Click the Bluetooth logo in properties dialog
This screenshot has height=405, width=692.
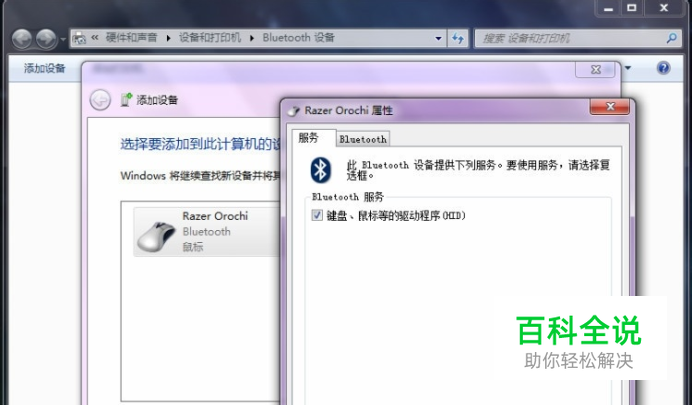click(x=320, y=170)
